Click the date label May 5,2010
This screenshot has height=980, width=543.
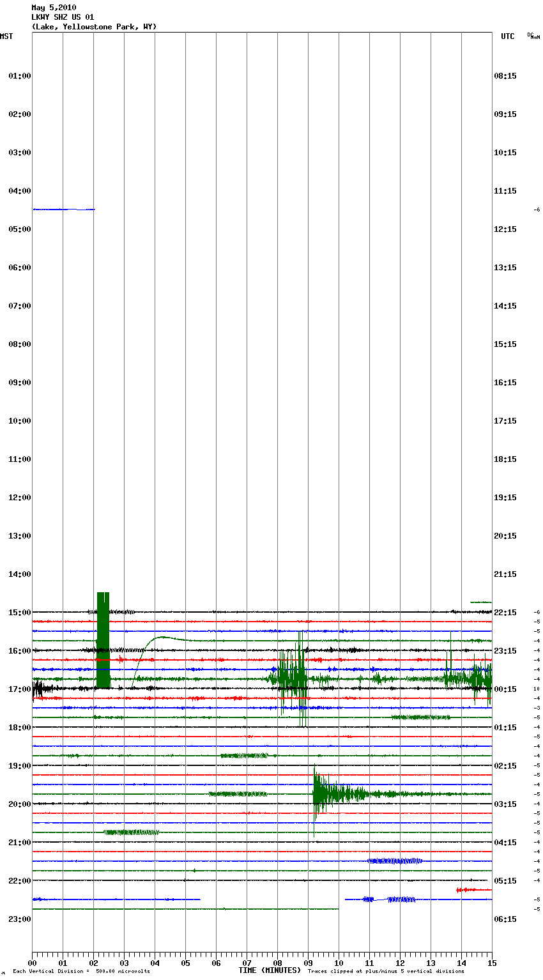[54, 8]
